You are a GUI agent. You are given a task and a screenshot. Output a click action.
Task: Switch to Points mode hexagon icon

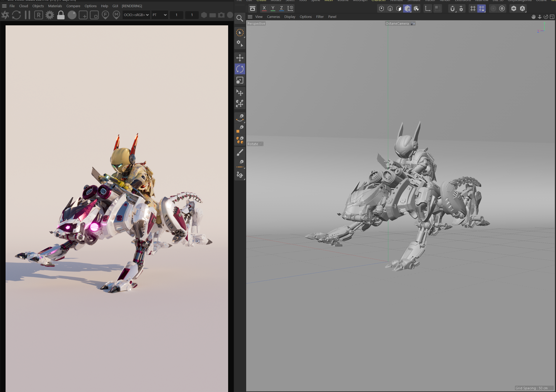381,8
